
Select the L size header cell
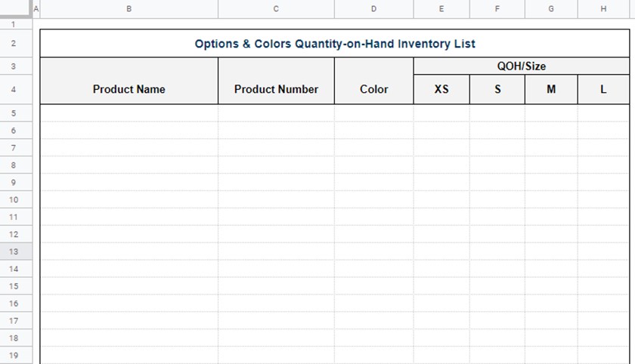(603, 89)
